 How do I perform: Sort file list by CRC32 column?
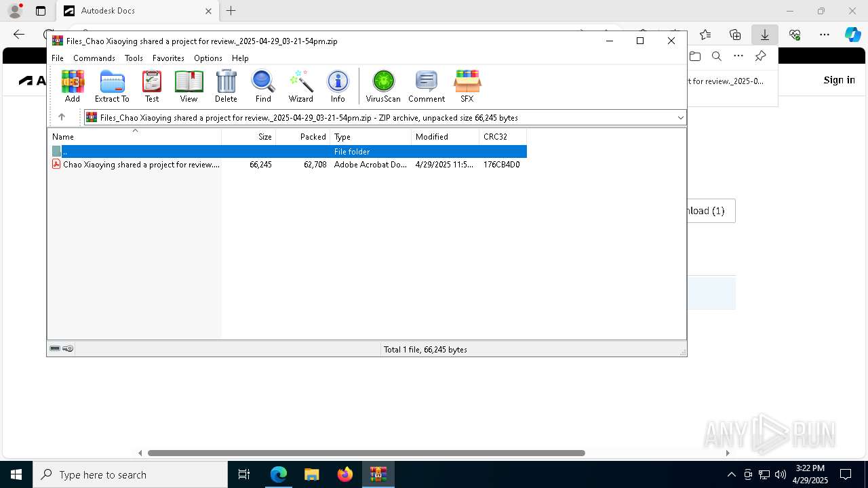point(503,136)
